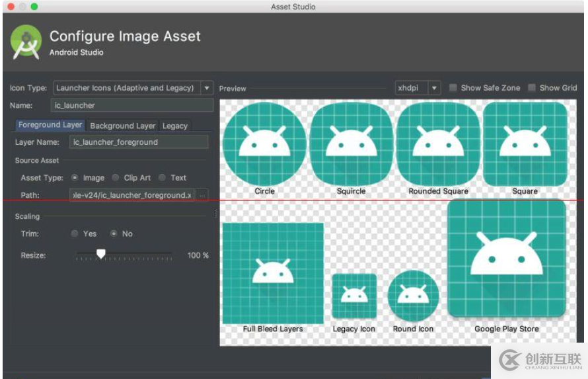Viewport: 588px width, 379px height.
Task: Click the Preview section label
Action: (x=233, y=89)
